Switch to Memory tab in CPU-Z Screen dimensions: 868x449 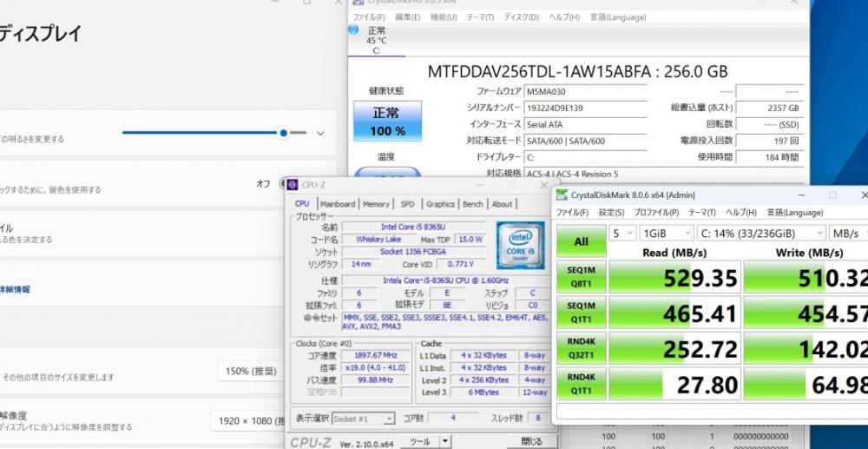click(376, 204)
